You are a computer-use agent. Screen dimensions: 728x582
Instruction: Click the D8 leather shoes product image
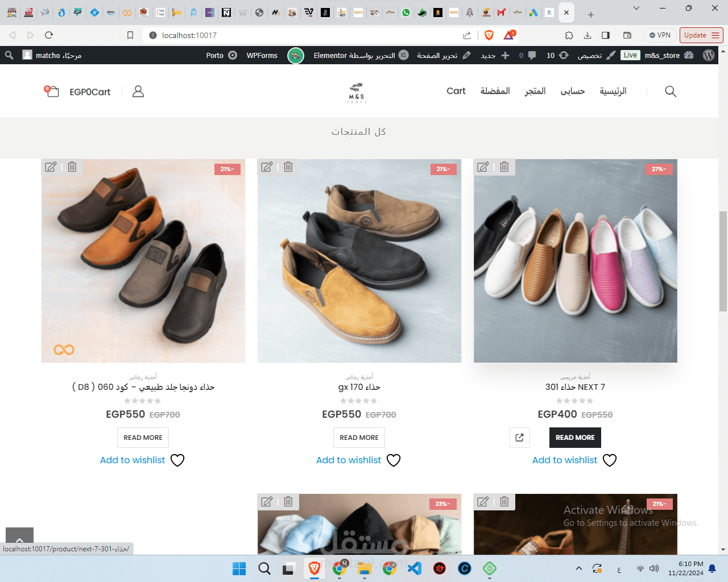(x=143, y=261)
